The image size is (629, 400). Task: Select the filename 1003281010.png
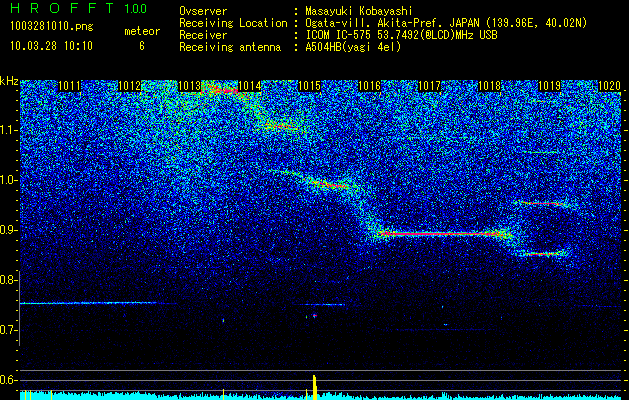[x=52, y=27]
